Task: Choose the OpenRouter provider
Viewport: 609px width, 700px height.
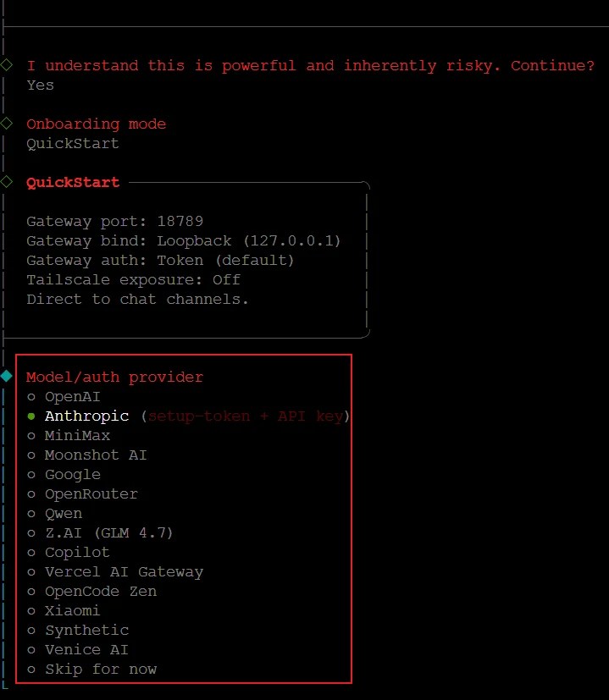Action: (x=91, y=493)
